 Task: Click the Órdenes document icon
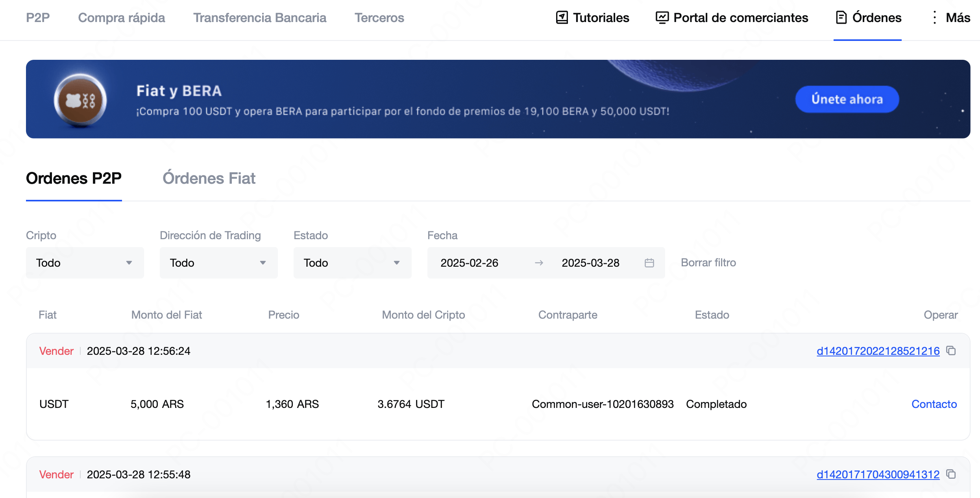[841, 18]
